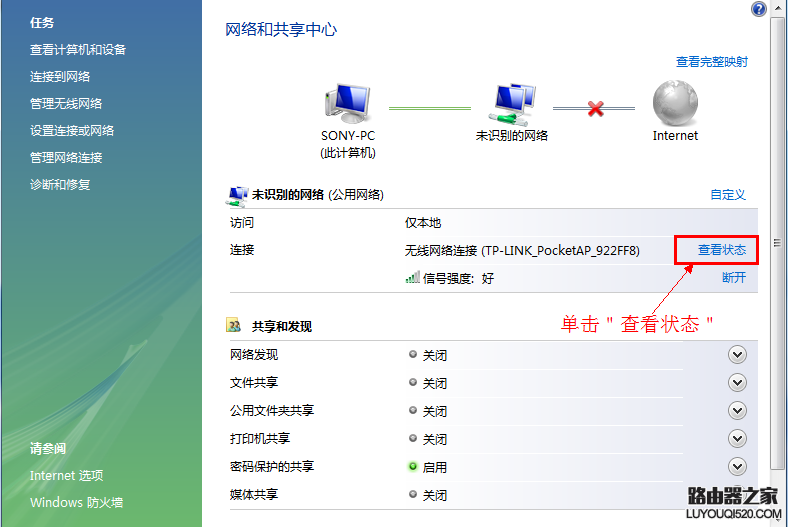Click the red X connection error icon
The image size is (788, 527).
(x=596, y=108)
